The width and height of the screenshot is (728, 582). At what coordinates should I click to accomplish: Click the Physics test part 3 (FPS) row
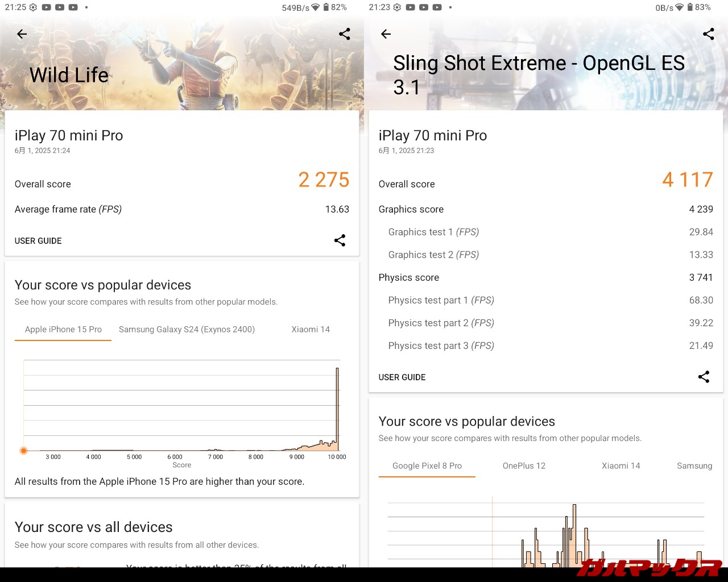pyautogui.click(x=546, y=346)
